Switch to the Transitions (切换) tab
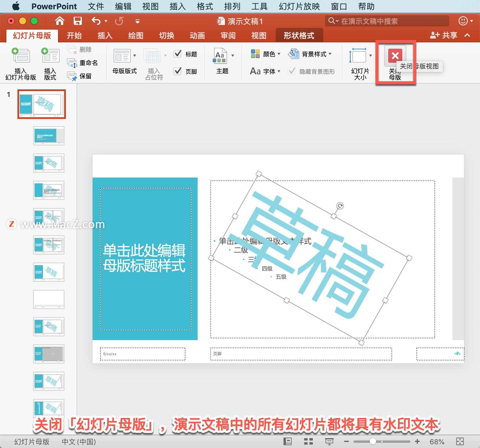 [167, 36]
